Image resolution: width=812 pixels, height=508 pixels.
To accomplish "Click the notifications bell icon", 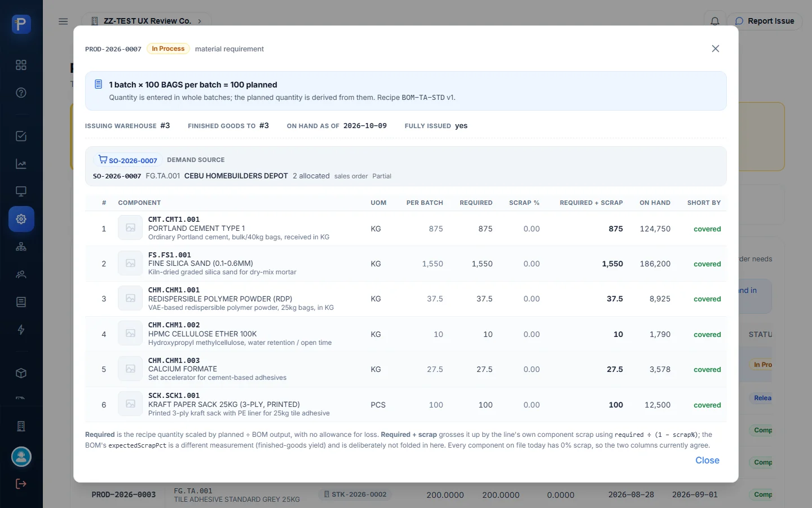I will (x=714, y=21).
